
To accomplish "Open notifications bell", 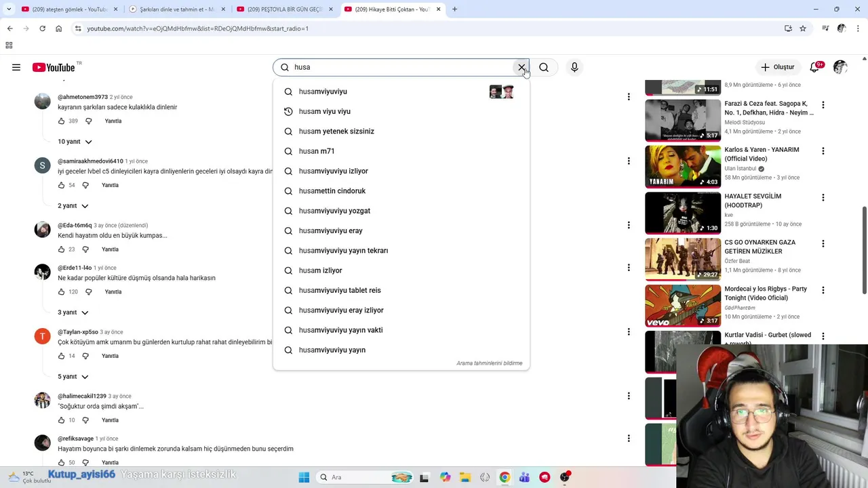I will 815,67.
